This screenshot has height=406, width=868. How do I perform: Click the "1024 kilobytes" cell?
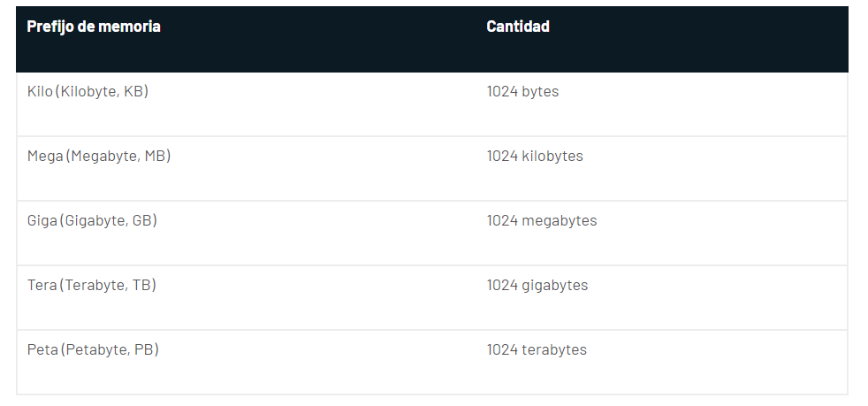click(x=535, y=156)
